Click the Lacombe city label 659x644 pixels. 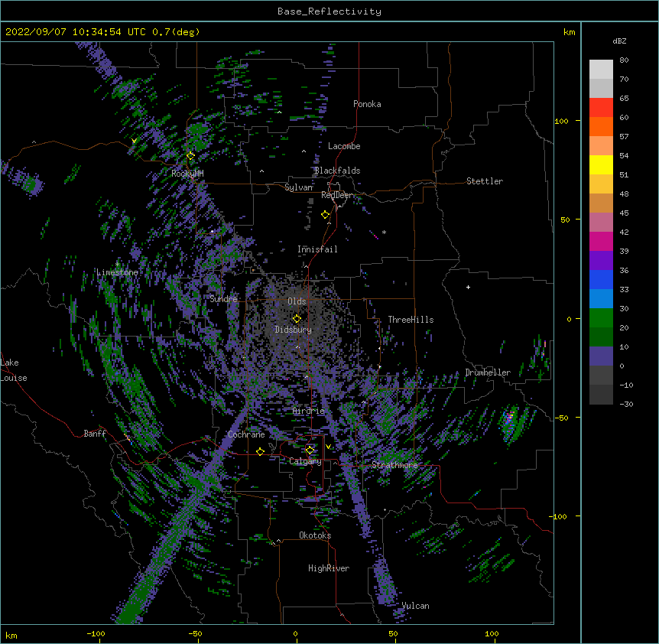pyautogui.click(x=344, y=146)
